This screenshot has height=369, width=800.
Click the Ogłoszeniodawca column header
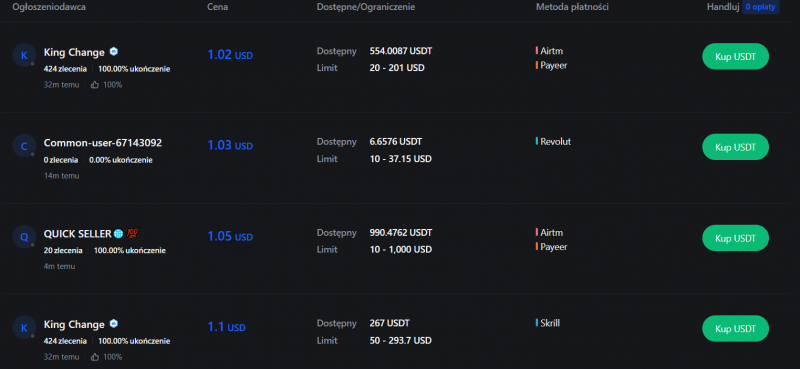click(49, 7)
